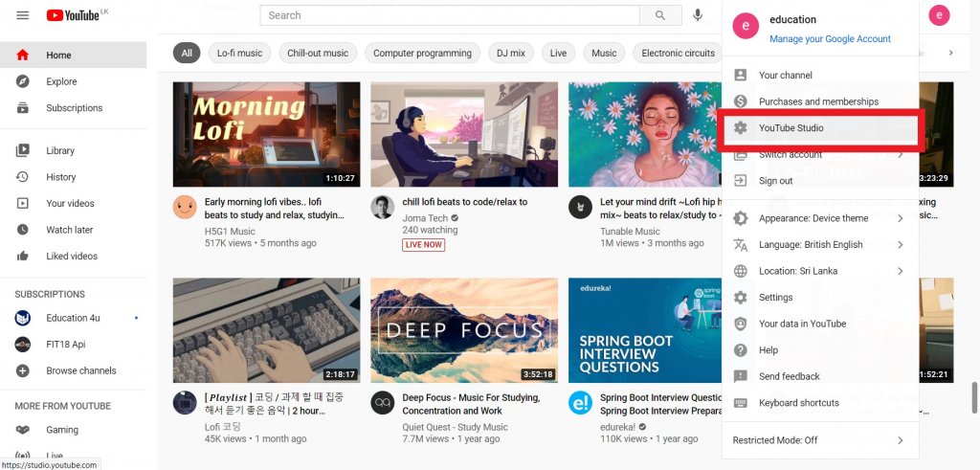980x470 pixels.
Task: Click the YouTube Studio gear icon
Action: (x=741, y=127)
